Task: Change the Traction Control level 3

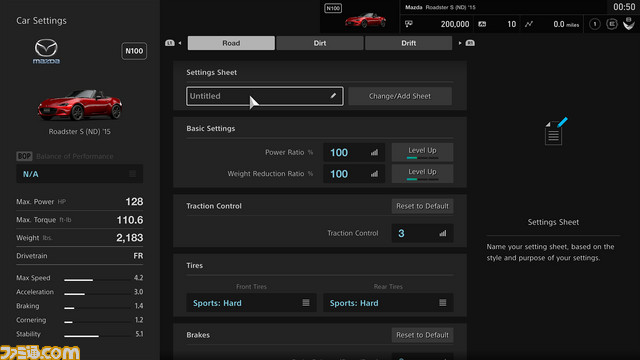Action: point(422,233)
